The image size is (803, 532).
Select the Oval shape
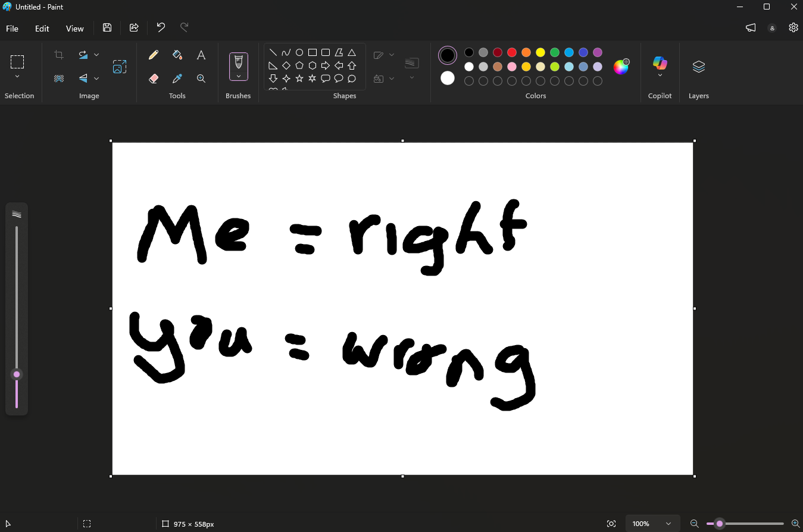pyautogui.click(x=299, y=52)
